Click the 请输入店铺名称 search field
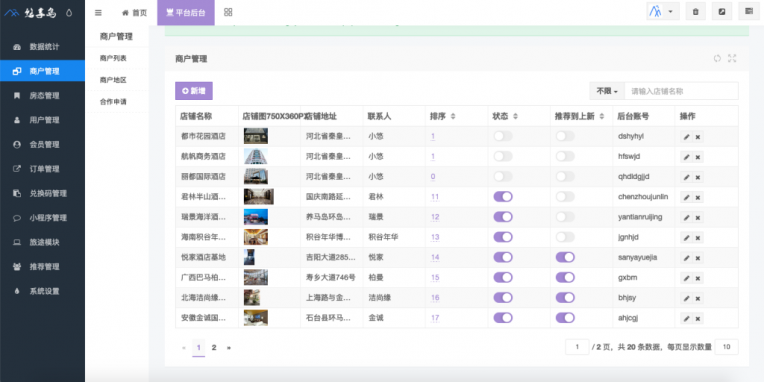Image resolution: width=764 pixels, height=382 pixels. (x=681, y=91)
